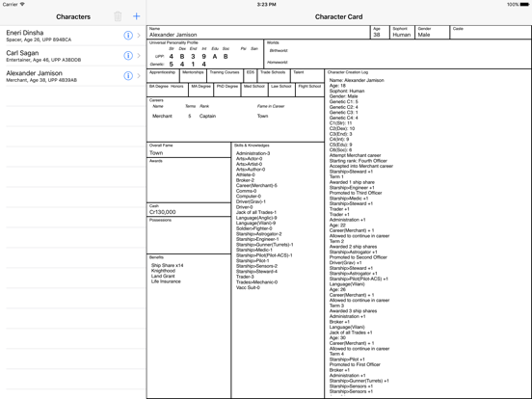This screenshot has height=399, width=532.
Task: Click the Training Courses box
Action: (225, 76)
